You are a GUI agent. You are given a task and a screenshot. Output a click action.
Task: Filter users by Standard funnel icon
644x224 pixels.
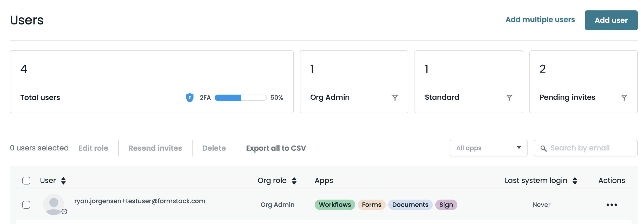509,98
